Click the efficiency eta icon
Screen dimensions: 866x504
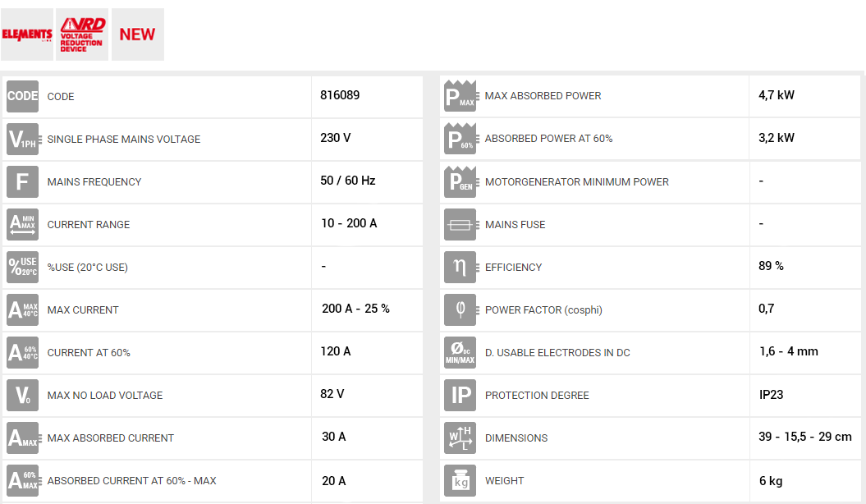(460, 267)
